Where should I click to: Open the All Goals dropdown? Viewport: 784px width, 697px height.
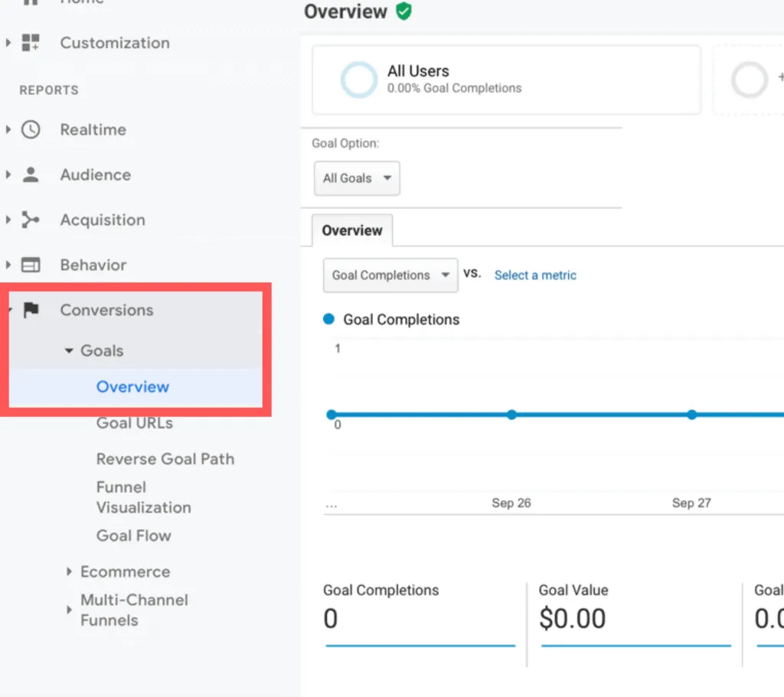tap(357, 178)
